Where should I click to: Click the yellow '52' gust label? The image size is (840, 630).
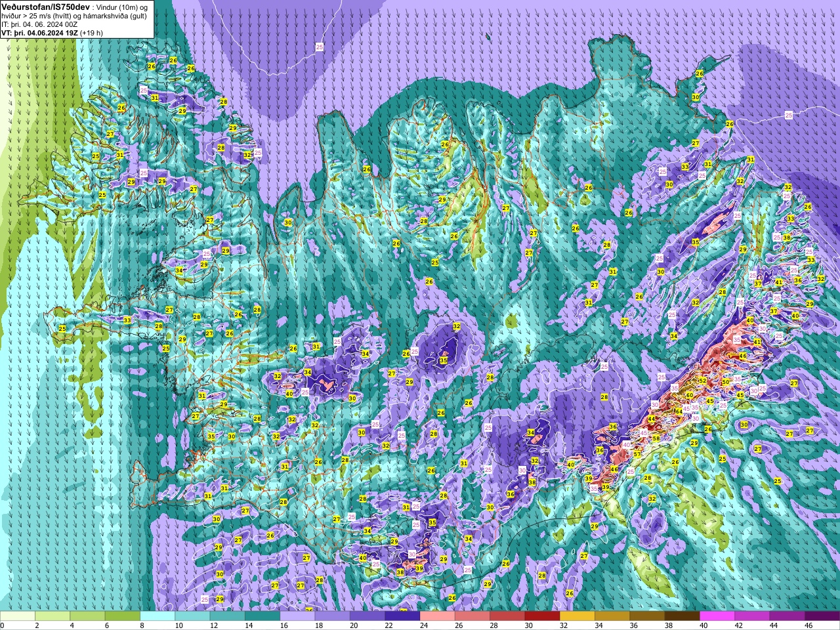(x=702, y=381)
